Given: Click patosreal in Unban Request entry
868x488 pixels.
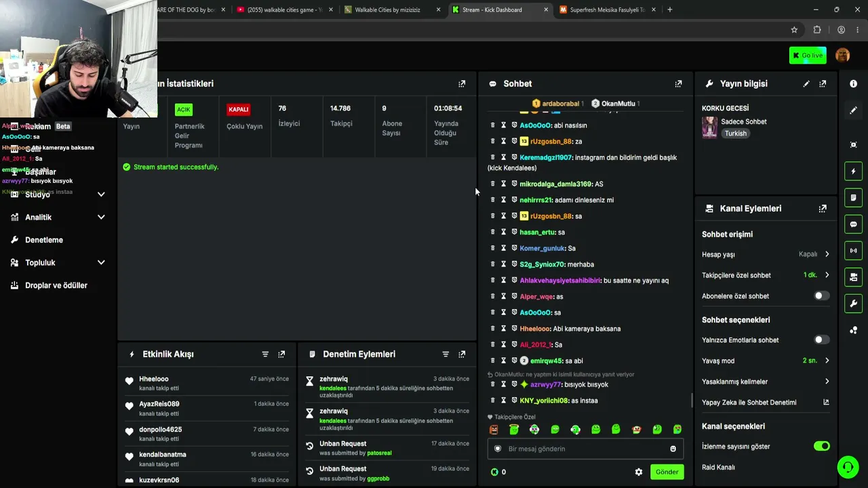Looking at the screenshot, I should (379, 453).
